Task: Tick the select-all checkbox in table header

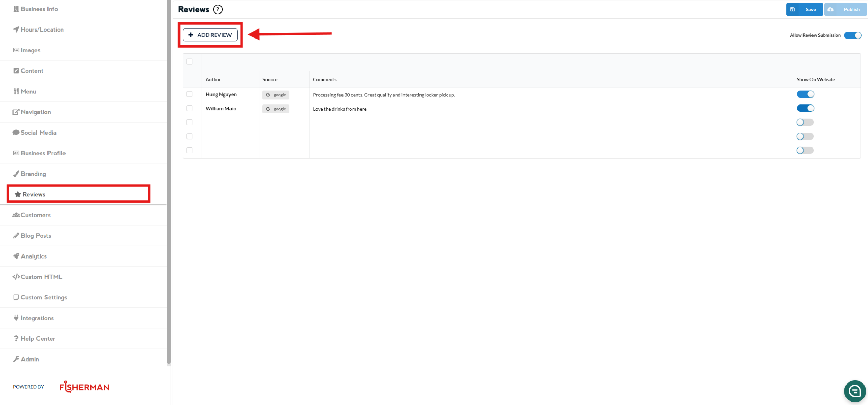Action: coord(190,61)
